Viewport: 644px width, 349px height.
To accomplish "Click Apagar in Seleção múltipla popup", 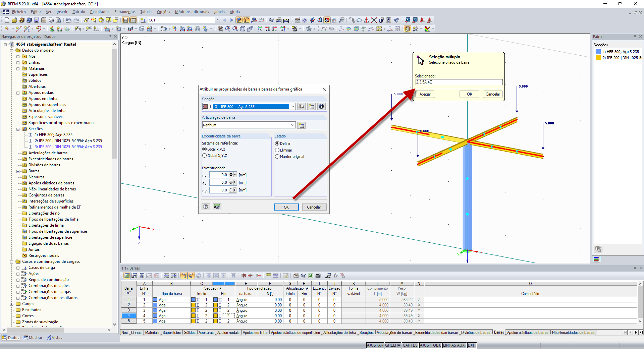I will click(x=425, y=94).
